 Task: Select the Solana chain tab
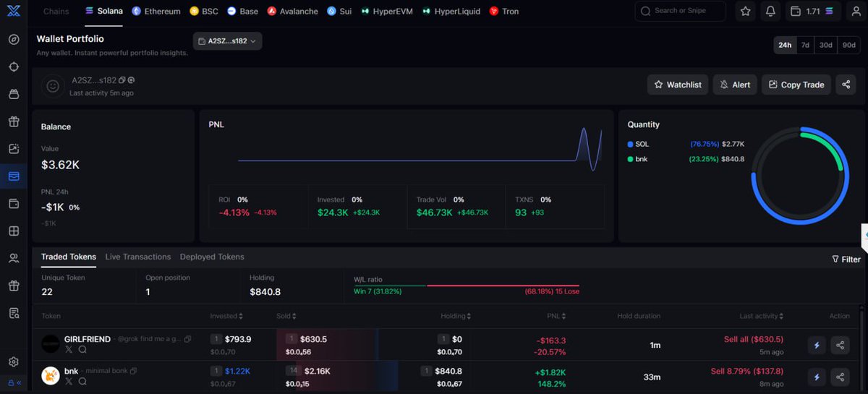(x=103, y=12)
